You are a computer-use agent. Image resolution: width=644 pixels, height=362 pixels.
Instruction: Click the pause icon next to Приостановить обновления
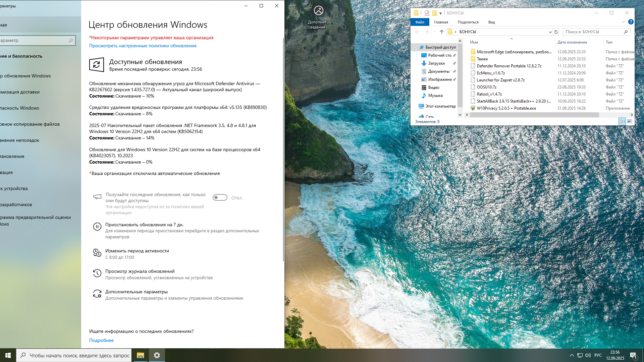97,227
